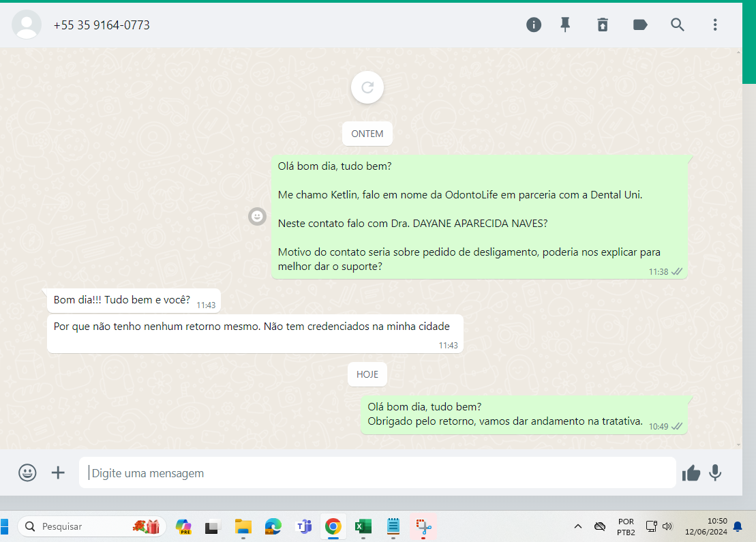Show hidden tray icons chevron

coord(577,526)
